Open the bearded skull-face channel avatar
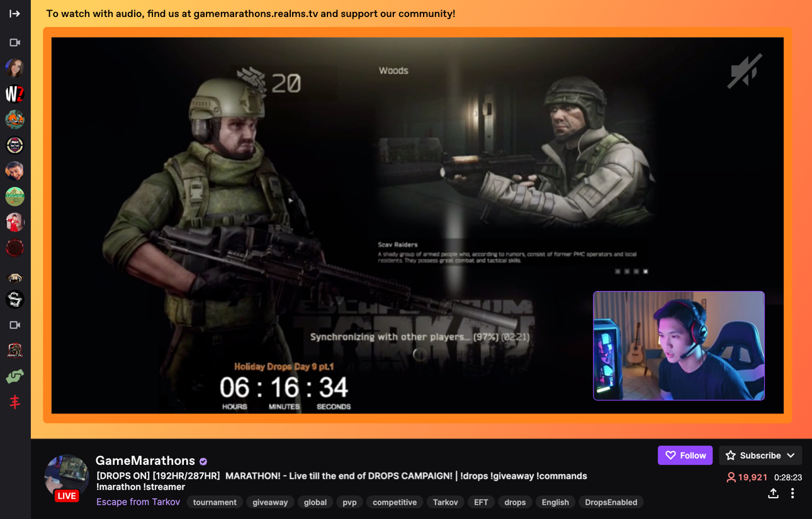This screenshot has width=812, height=519. click(15, 145)
